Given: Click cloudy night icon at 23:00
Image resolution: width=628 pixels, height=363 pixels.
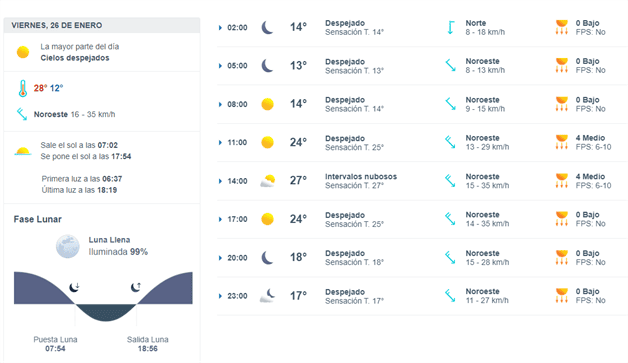Looking at the screenshot, I should 268,296.
